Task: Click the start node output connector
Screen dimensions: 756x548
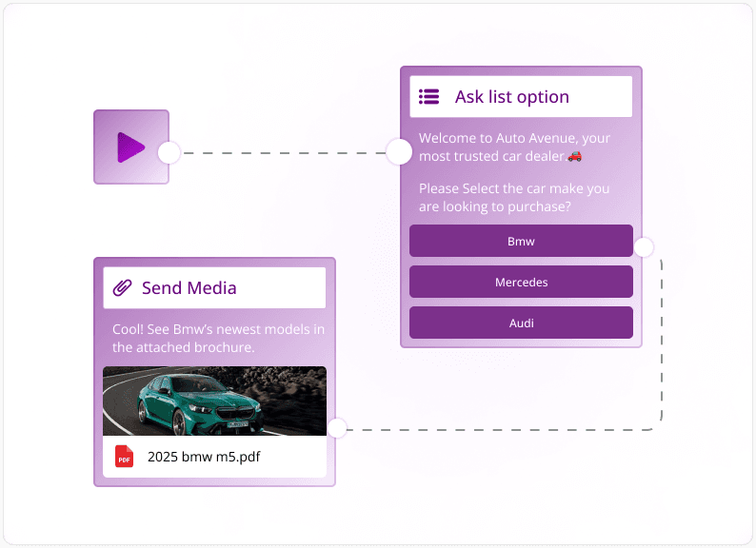Action: 169,153
